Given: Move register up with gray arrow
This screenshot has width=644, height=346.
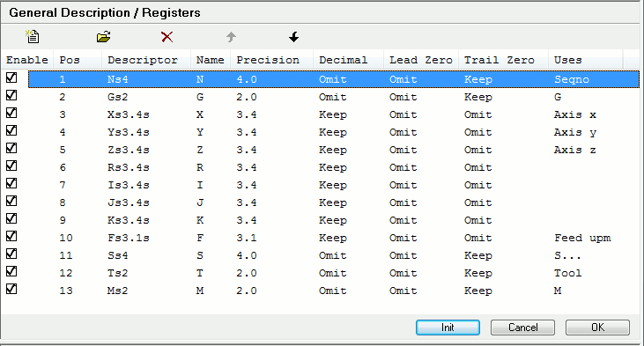Looking at the screenshot, I should click(x=231, y=37).
